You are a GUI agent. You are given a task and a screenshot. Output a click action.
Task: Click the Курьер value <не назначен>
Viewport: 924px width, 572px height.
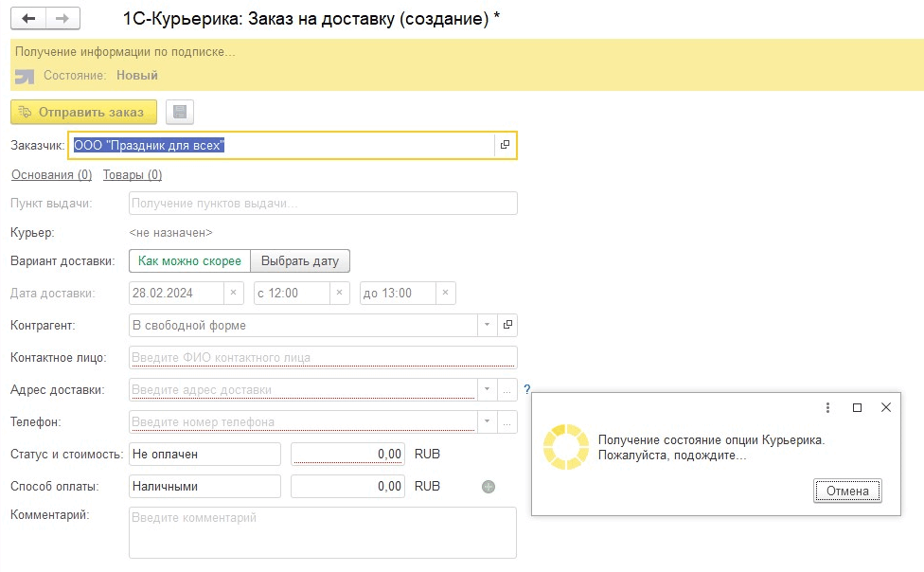[x=171, y=233]
